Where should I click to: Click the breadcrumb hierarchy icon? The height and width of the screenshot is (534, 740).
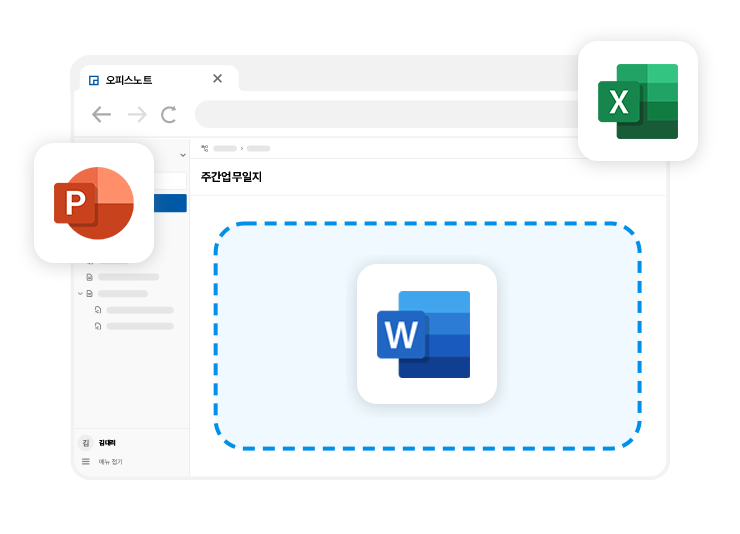(205, 148)
